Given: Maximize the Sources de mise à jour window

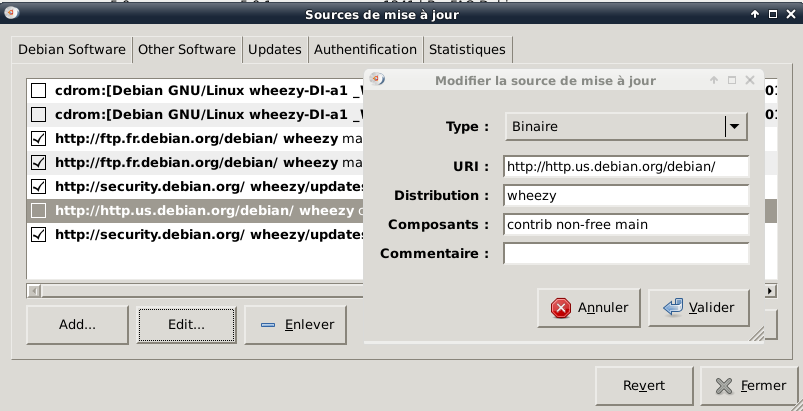Looking at the screenshot, I should 773,14.
